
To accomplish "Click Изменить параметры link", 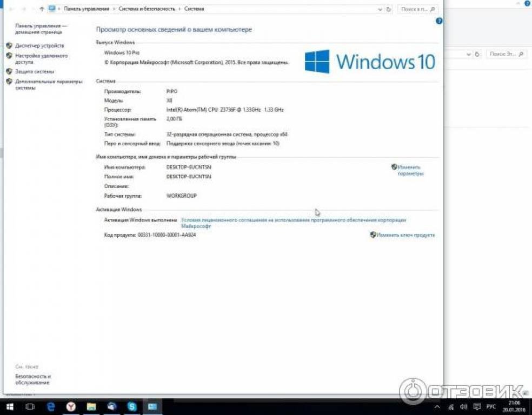I will [x=410, y=170].
